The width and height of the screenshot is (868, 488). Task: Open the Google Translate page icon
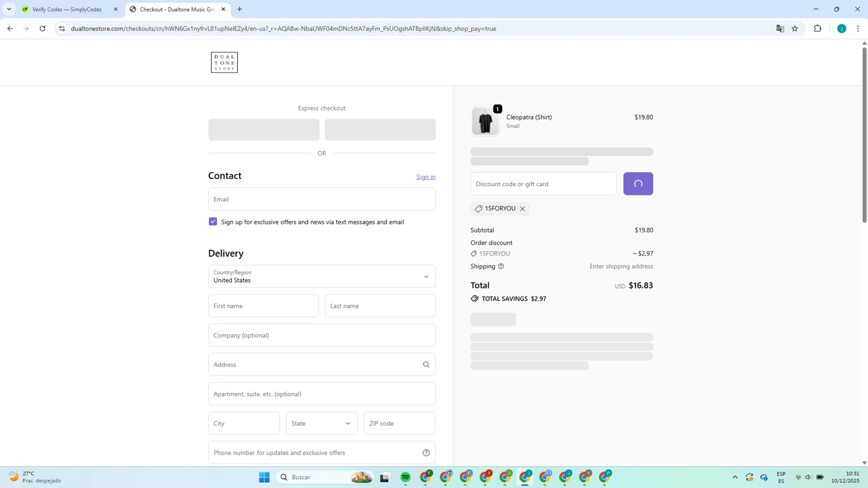780,28
